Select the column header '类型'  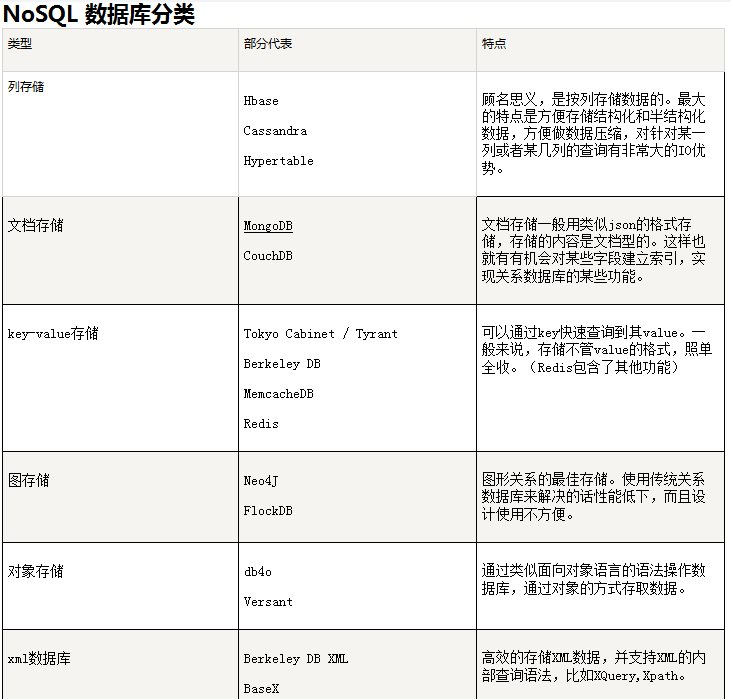[20, 44]
